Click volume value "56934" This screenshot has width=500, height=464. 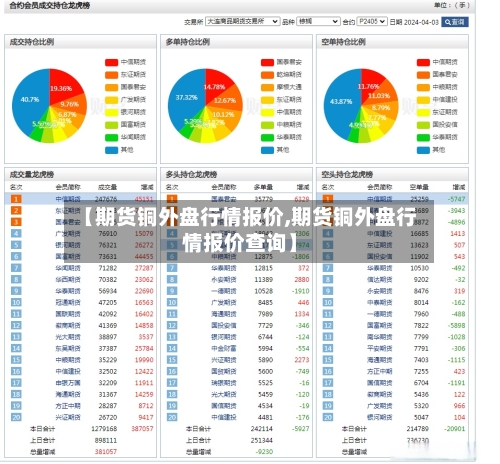tap(108, 291)
